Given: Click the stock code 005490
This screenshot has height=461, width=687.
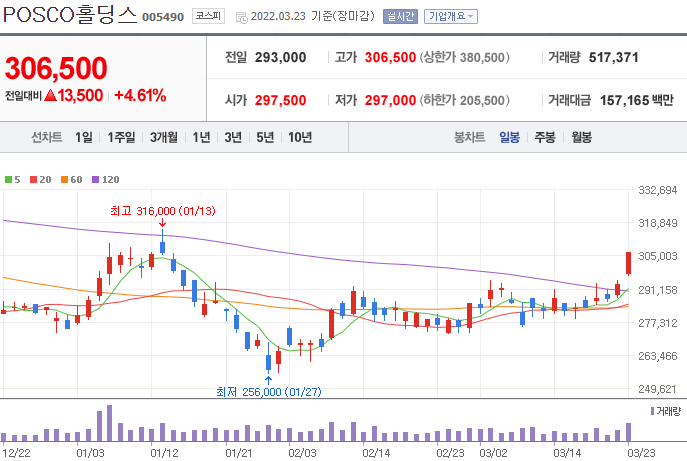Looking at the screenshot, I should click(x=163, y=17).
